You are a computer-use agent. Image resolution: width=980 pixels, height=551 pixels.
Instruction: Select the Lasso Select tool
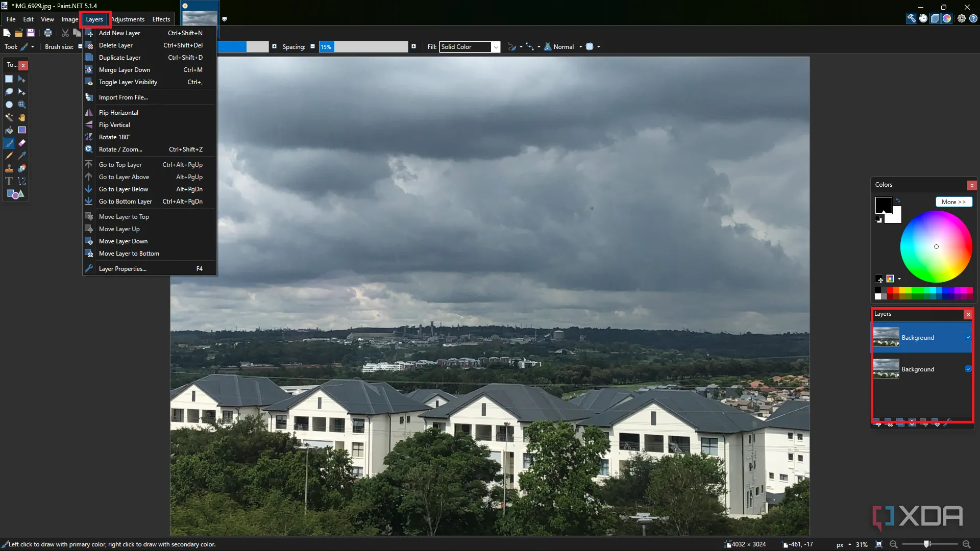click(x=9, y=92)
